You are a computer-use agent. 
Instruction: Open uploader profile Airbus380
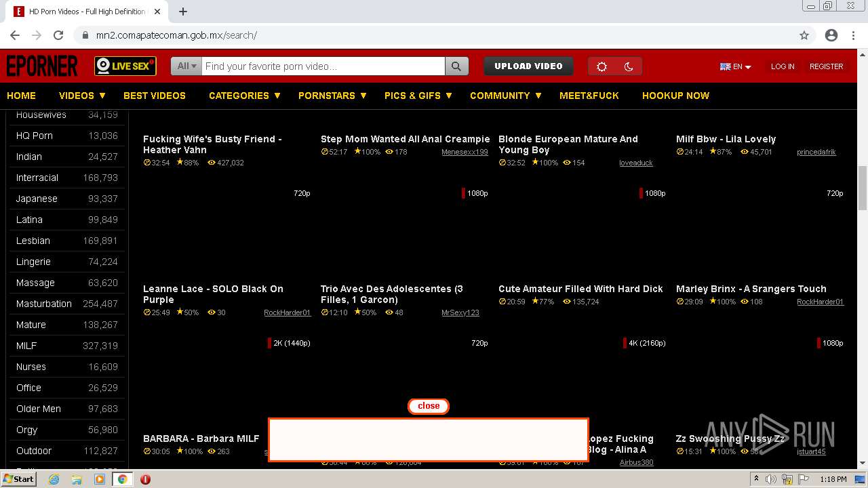[637, 462]
